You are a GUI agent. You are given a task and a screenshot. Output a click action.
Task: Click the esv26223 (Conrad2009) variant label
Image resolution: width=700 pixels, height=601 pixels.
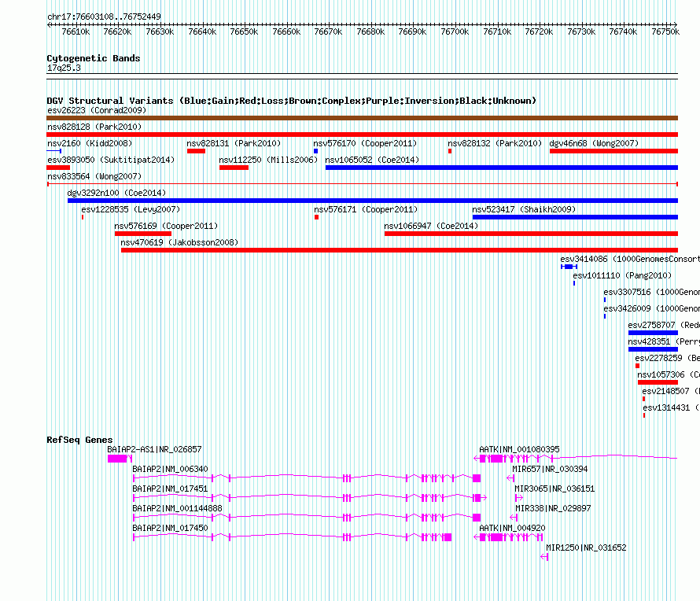(x=97, y=110)
